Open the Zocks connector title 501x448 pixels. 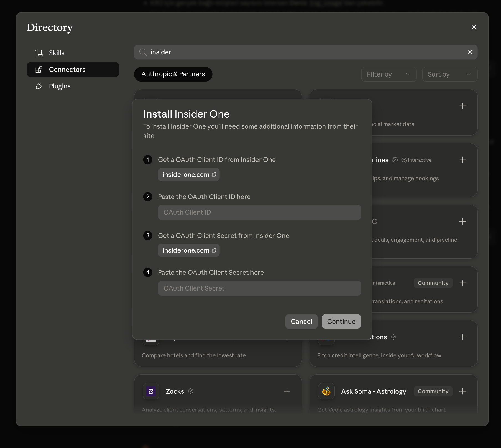tap(175, 391)
